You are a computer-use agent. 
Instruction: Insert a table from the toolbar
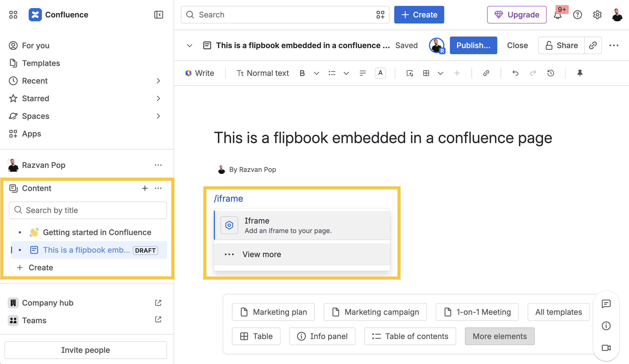(426, 73)
